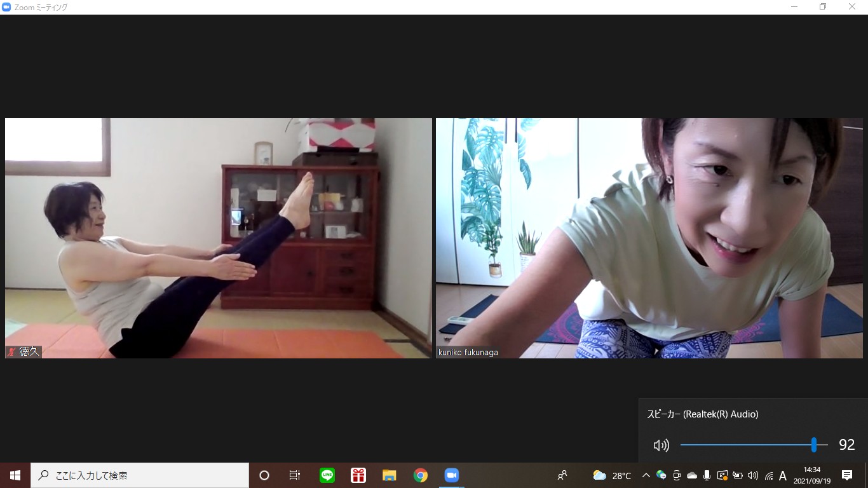Restore down the Zoom window

pos(823,7)
